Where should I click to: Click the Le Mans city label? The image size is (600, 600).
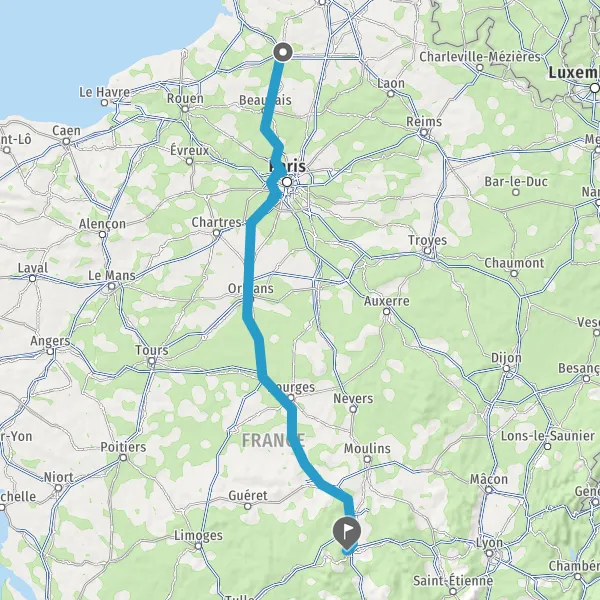[112, 276]
